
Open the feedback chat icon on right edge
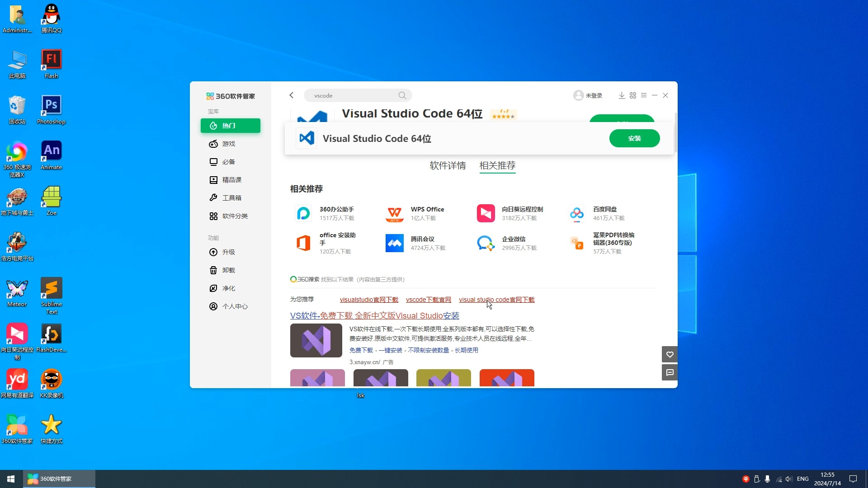click(x=670, y=372)
